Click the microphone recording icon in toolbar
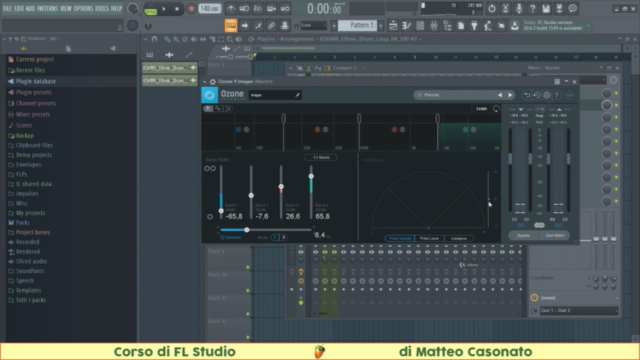Viewport: 640px width, 360px height. click(519, 9)
